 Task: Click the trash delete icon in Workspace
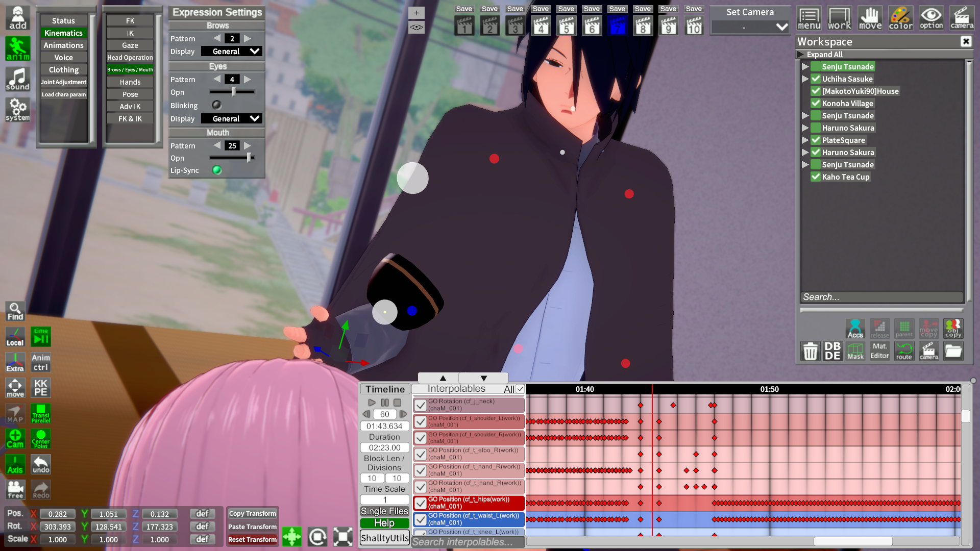[811, 351]
